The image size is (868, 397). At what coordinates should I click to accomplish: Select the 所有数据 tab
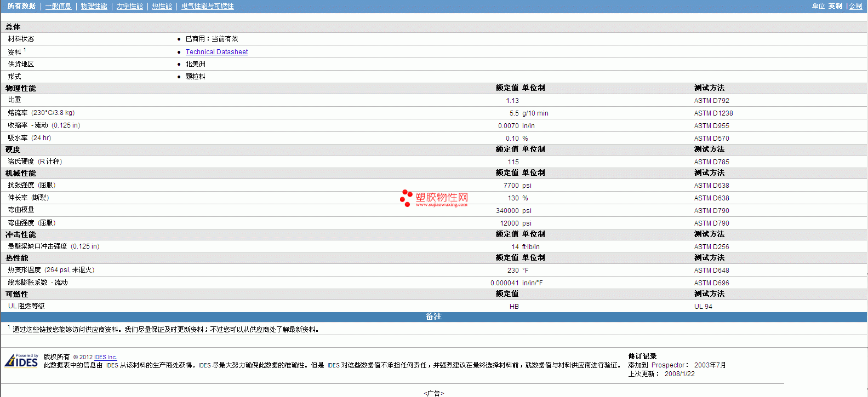pos(21,6)
